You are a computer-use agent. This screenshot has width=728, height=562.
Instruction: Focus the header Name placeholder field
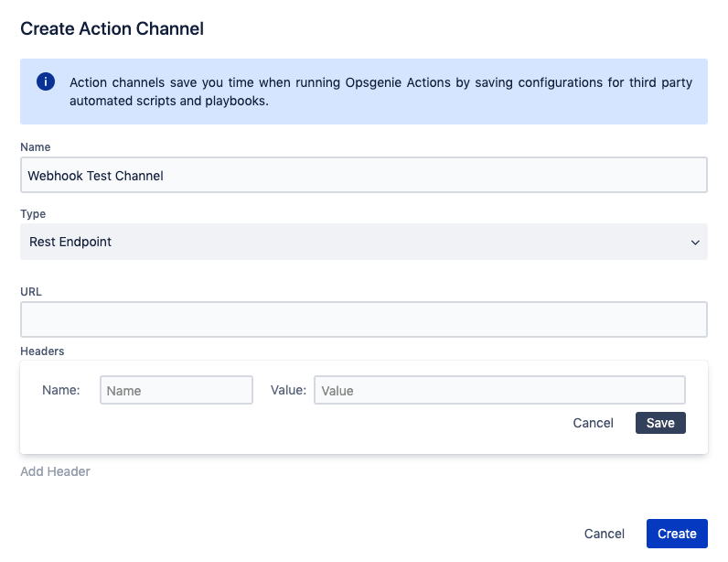[177, 390]
